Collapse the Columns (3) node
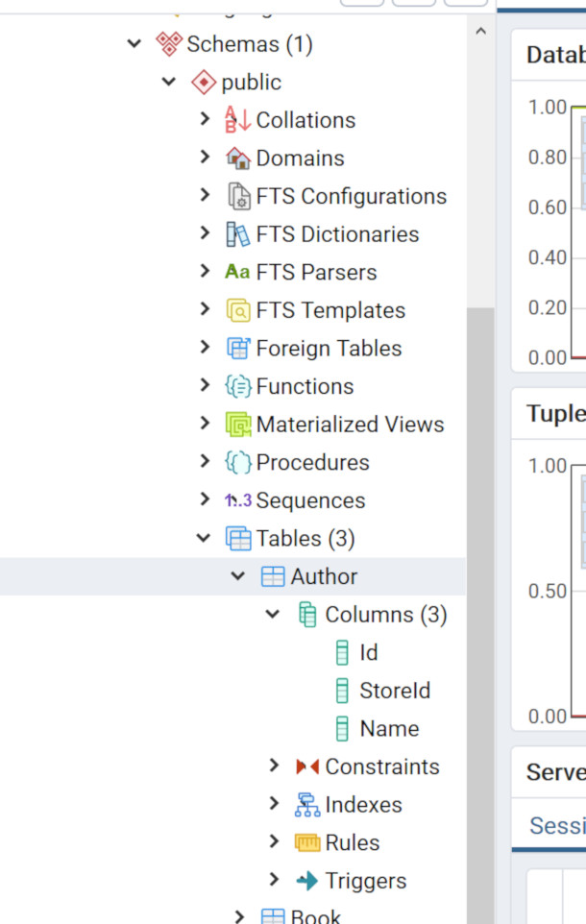The height and width of the screenshot is (924, 586). [x=273, y=615]
